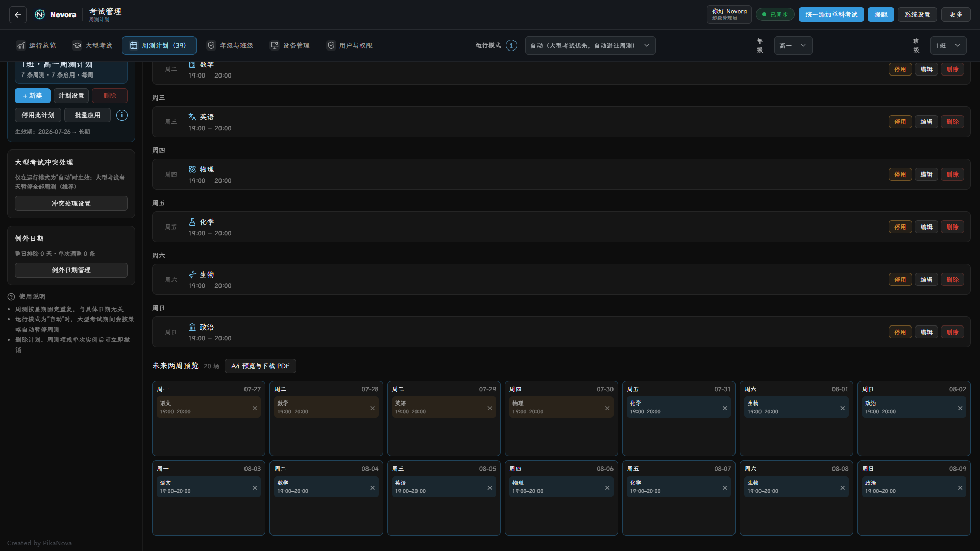Image resolution: width=980 pixels, height=551 pixels.
Task: Click the back arrow button
Action: point(18,15)
